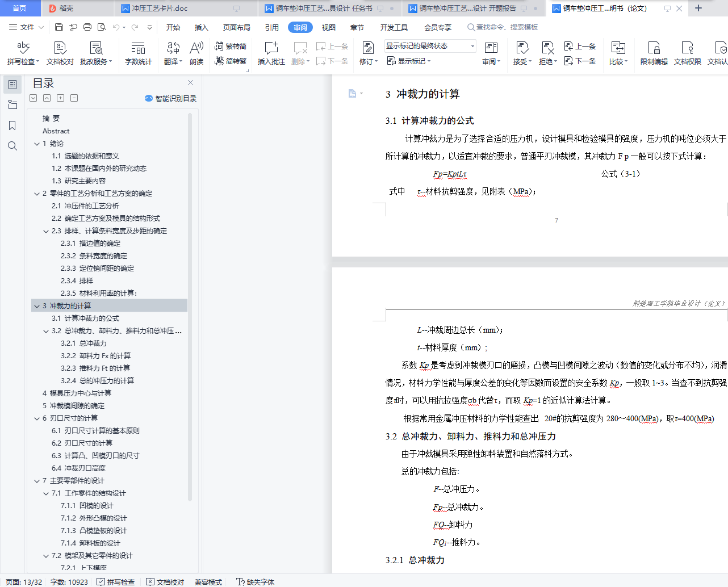Collapse the 1 绪论 tree node
The image size is (728, 587).
[x=37, y=144]
